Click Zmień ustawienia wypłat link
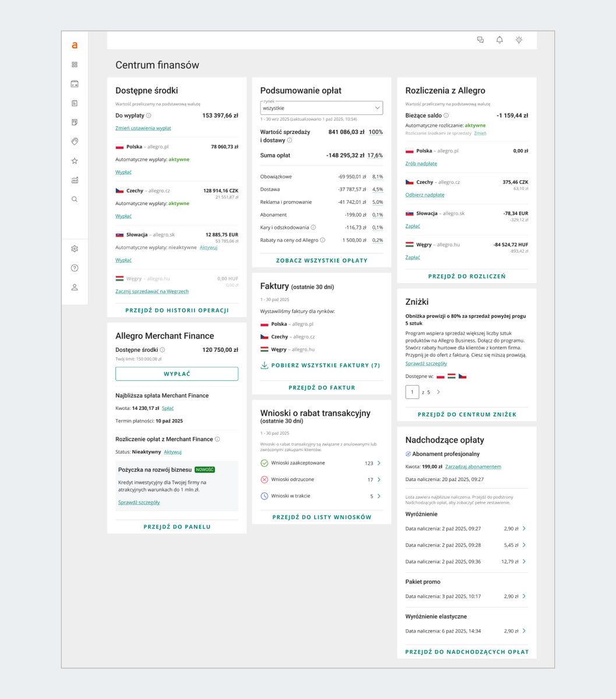 [143, 128]
